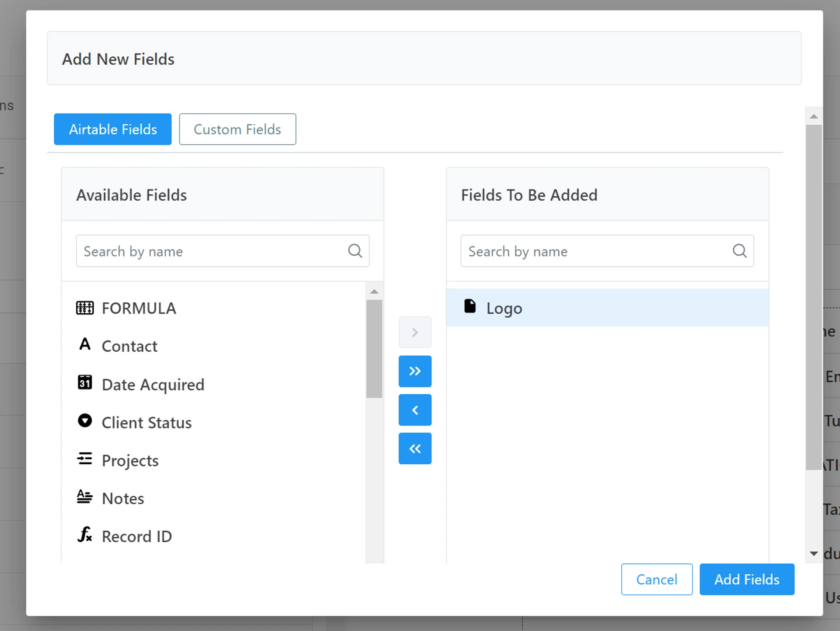Click the Projects linked-record icon

coord(84,459)
